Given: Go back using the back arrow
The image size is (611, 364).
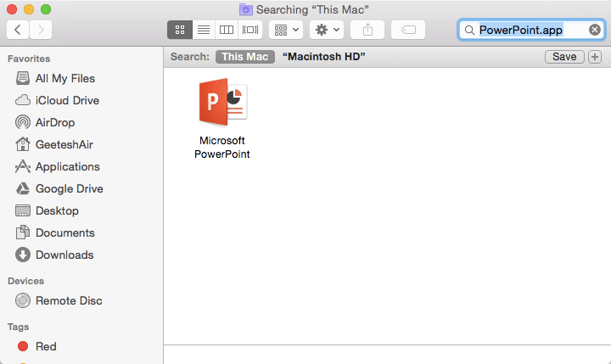Looking at the screenshot, I should (x=19, y=30).
